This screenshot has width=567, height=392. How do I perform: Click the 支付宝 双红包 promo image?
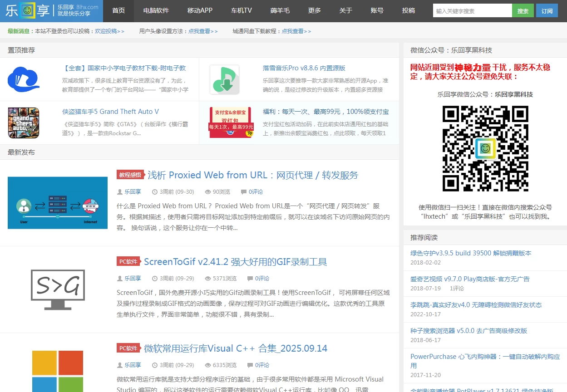231,122
